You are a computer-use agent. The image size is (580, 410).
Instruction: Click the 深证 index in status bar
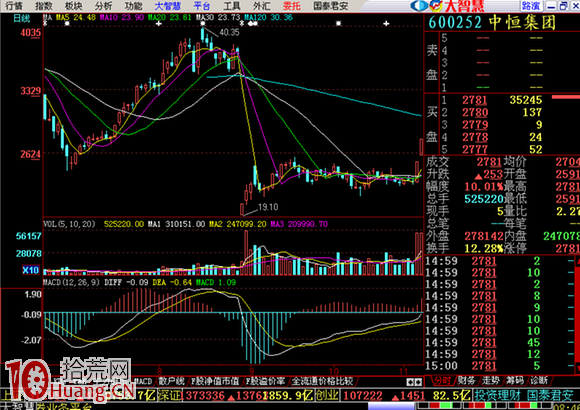click(x=170, y=396)
